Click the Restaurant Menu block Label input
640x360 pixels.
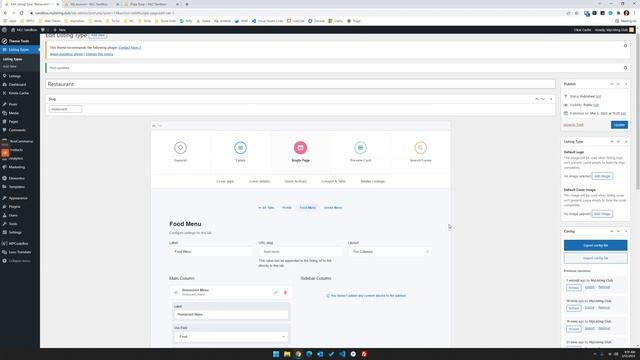point(231,315)
